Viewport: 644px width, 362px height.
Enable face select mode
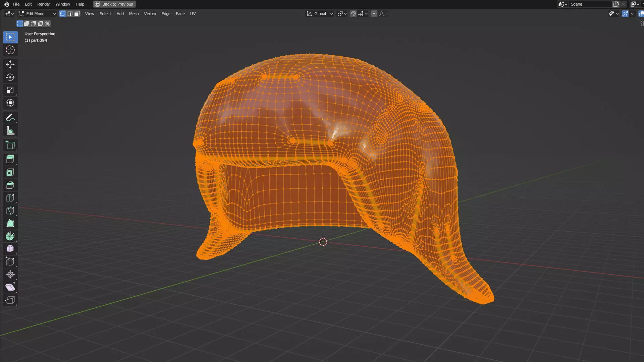pyautogui.click(x=77, y=14)
